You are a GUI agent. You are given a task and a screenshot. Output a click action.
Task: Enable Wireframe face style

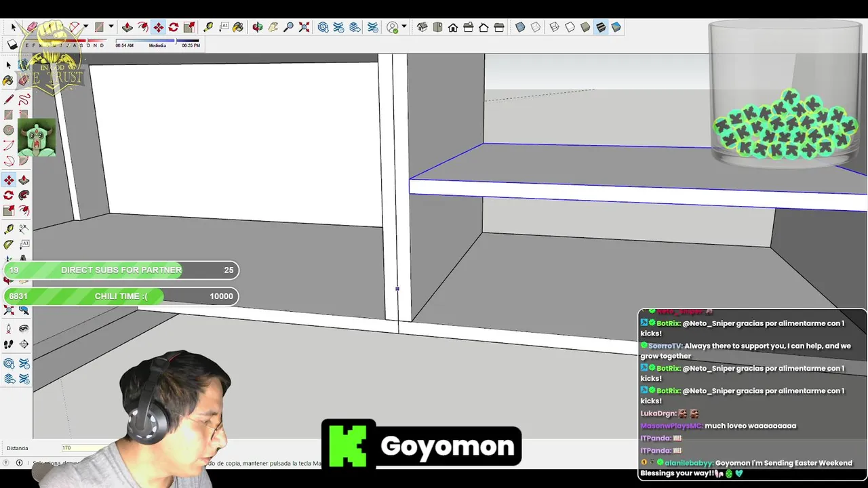tap(554, 27)
